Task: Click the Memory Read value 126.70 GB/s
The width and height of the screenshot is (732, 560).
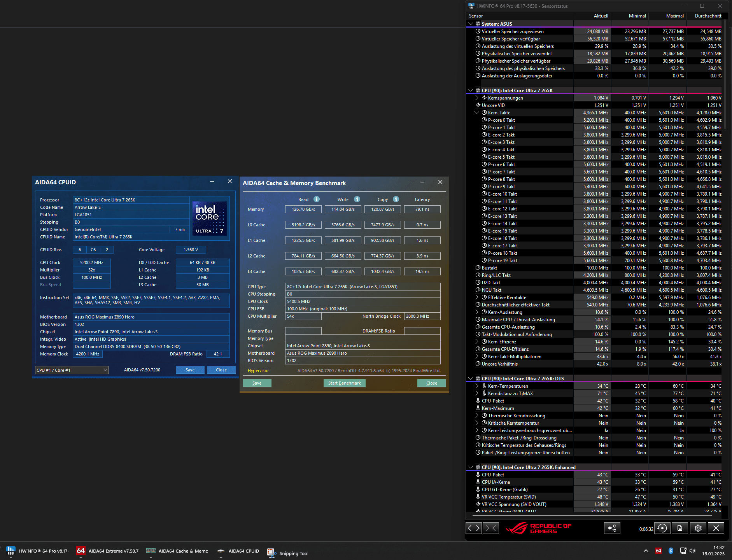Action: point(303,209)
